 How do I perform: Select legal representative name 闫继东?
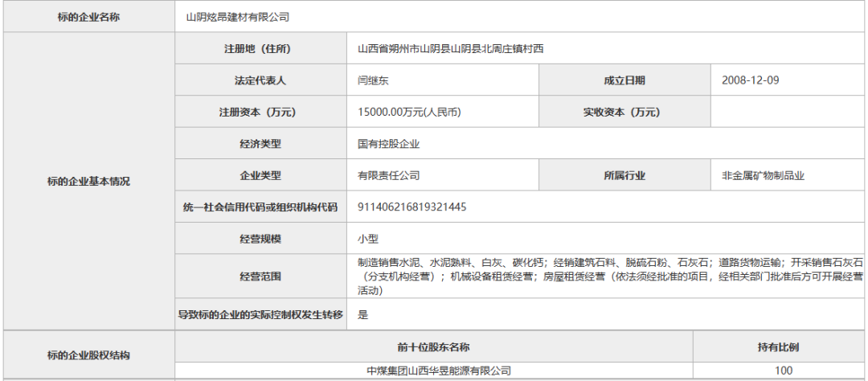coord(373,80)
